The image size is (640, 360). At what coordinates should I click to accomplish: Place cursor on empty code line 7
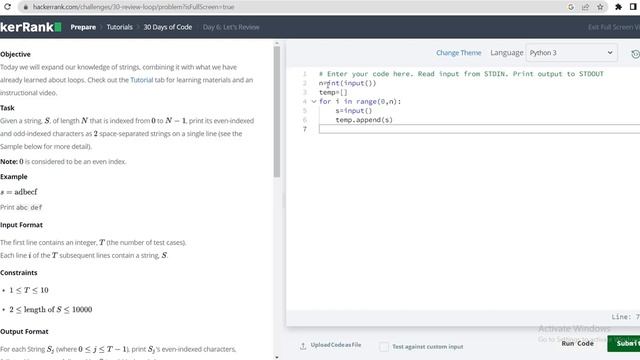point(479,129)
